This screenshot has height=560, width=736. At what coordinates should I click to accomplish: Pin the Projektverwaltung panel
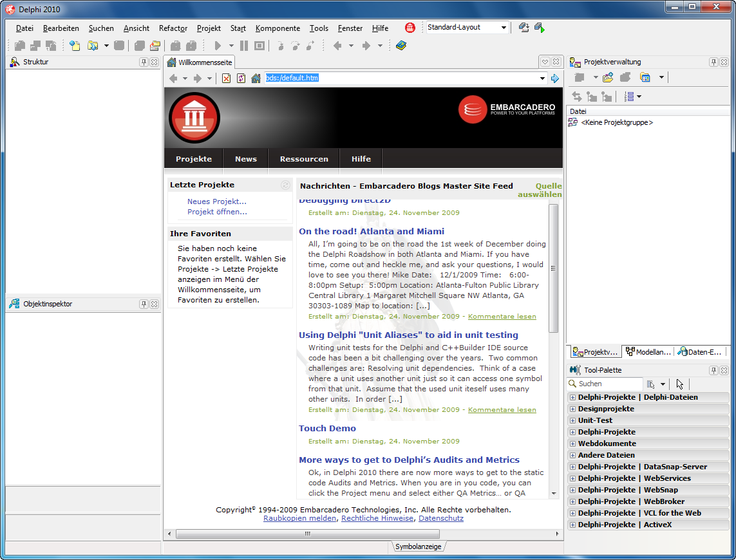coord(713,62)
